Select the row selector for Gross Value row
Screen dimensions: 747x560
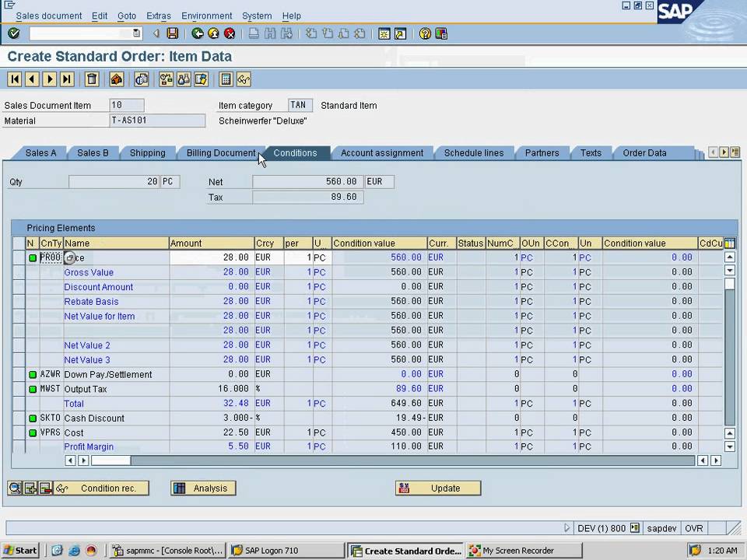19,272
